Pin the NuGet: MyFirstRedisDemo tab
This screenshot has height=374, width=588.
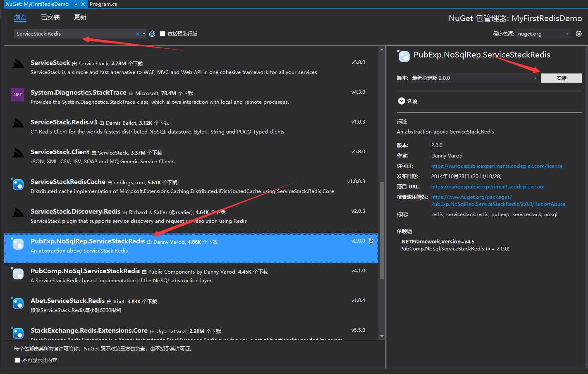[x=75, y=4]
